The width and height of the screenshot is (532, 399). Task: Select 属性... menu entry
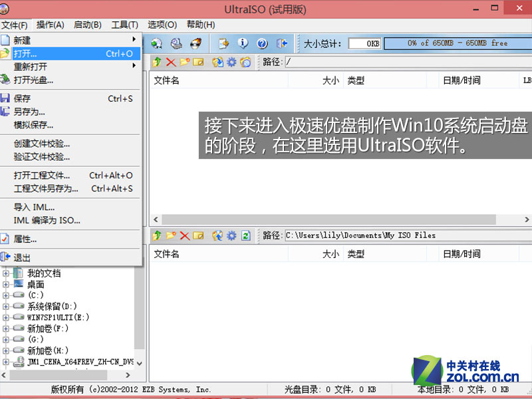click(x=70, y=239)
